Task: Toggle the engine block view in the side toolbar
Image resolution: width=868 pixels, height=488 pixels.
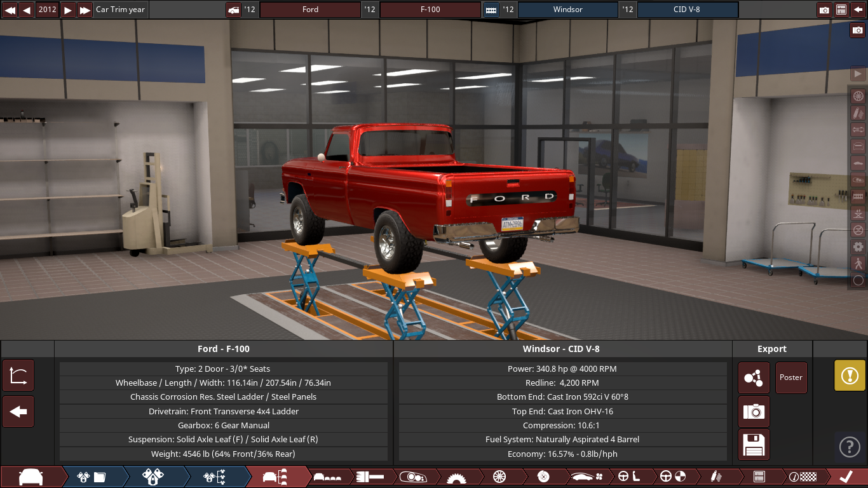Action: (858, 196)
